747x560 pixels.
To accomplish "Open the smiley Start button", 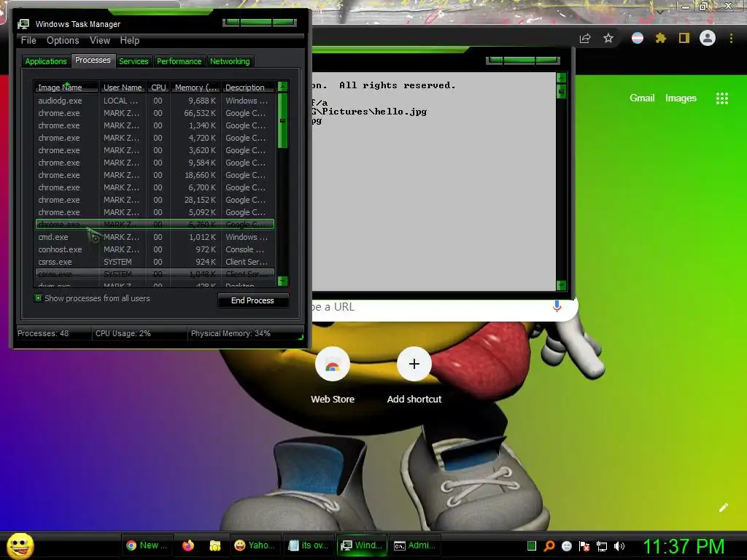I will coord(20,545).
